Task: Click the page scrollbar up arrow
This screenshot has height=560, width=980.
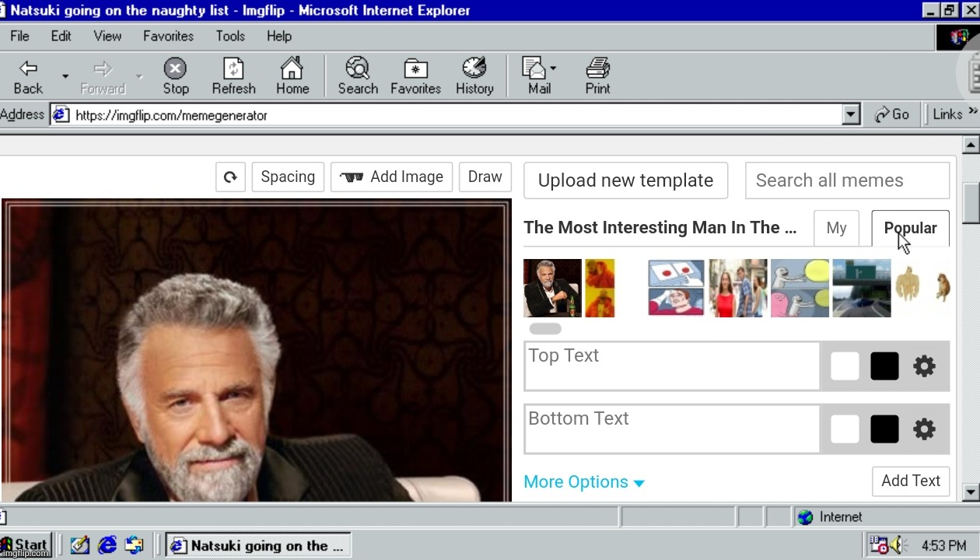Action: click(971, 145)
